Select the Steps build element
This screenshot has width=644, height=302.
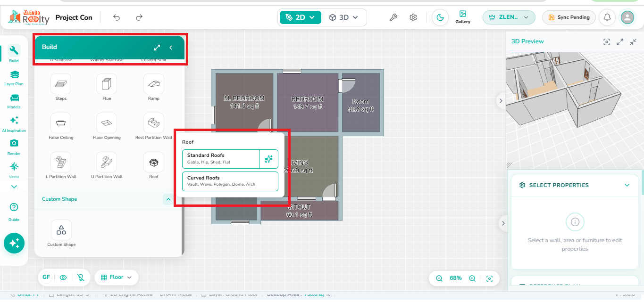tap(61, 87)
